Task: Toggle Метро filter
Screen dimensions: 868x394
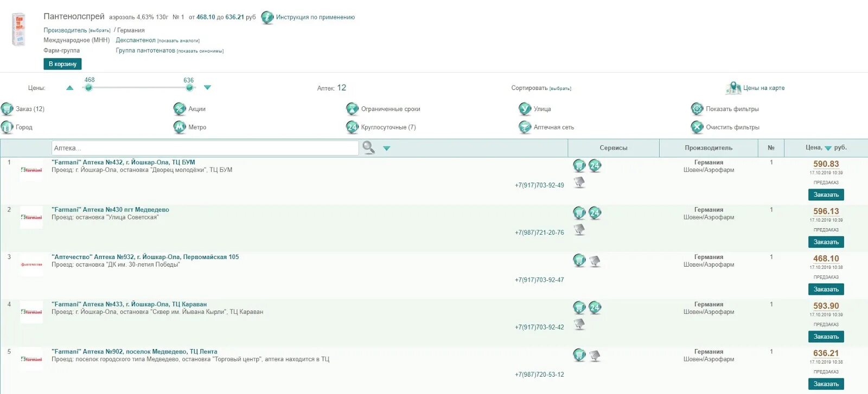Action: click(x=190, y=127)
